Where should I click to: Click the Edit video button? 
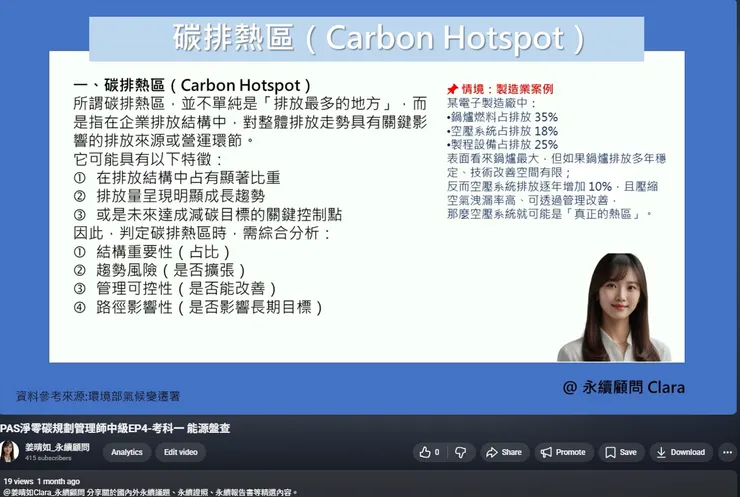click(x=181, y=452)
